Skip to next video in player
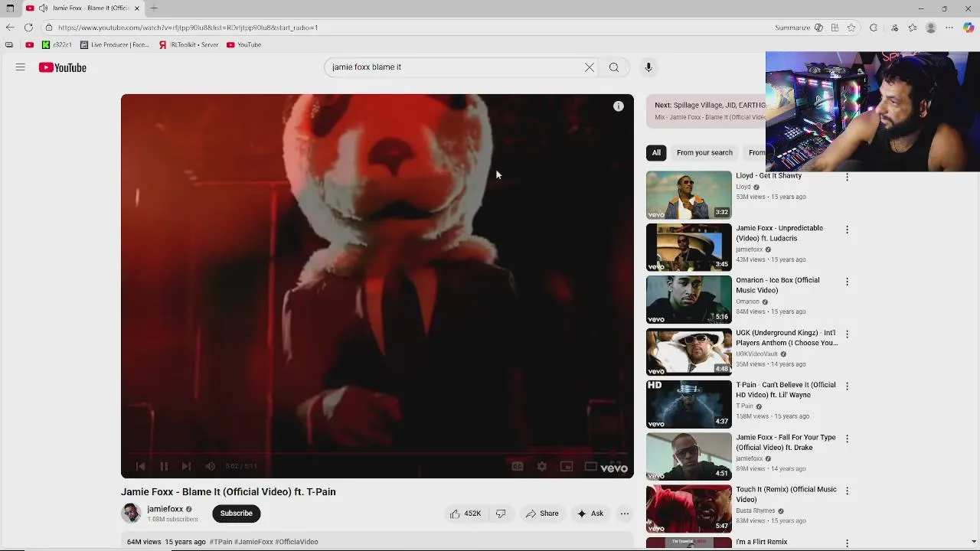Screen dimensions: 980x551 [186, 466]
